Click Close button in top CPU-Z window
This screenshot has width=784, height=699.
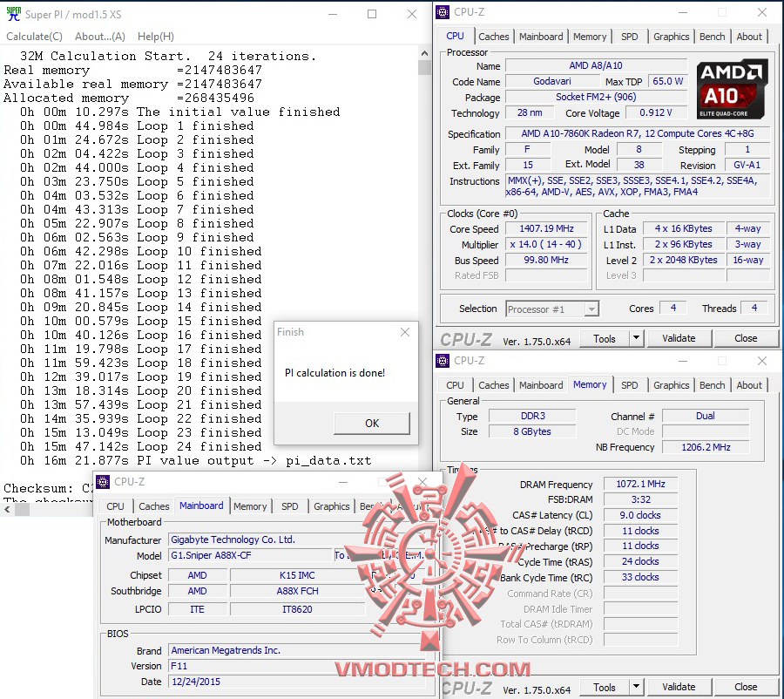click(x=746, y=339)
